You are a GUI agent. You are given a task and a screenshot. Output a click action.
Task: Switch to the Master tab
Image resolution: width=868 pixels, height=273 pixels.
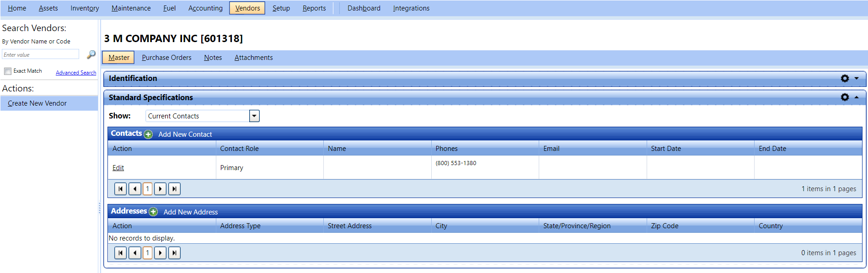[x=119, y=58]
